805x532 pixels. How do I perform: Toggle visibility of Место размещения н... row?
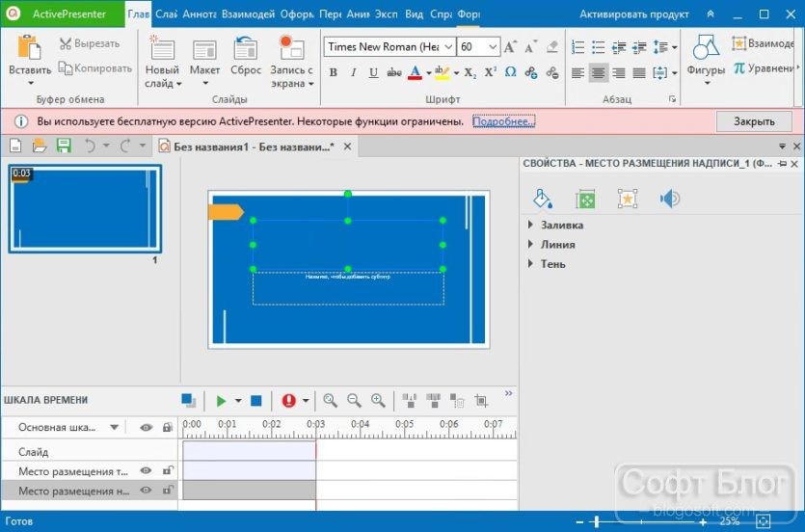(146, 490)
